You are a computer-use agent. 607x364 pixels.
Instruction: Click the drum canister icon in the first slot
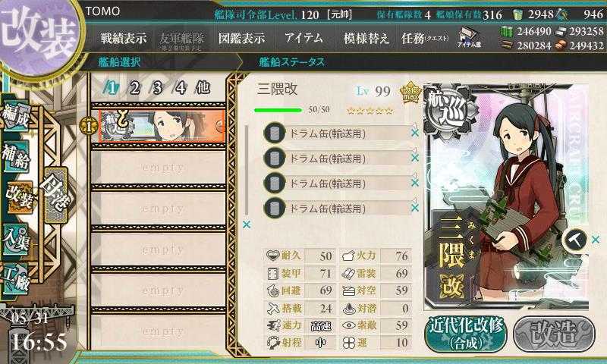coord(275,133)
